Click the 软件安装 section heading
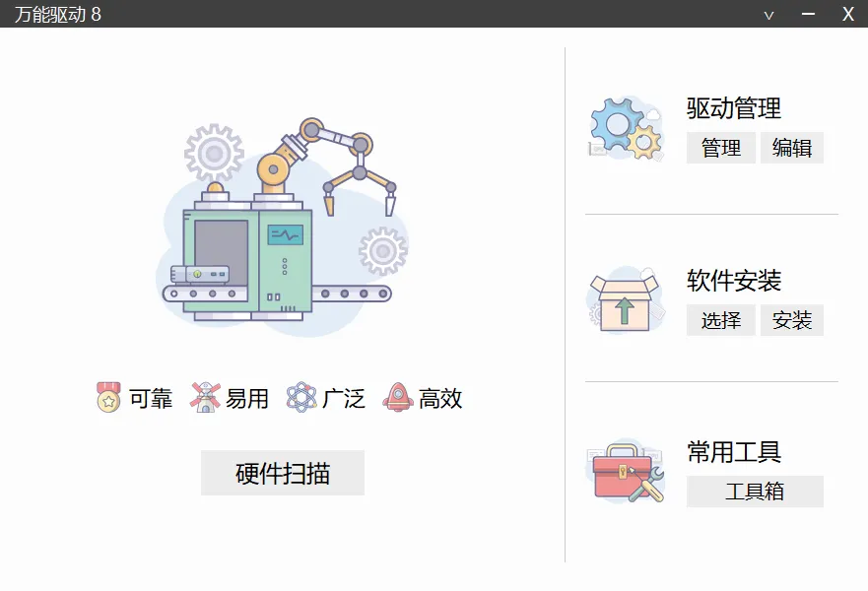 tap(734, 281)
